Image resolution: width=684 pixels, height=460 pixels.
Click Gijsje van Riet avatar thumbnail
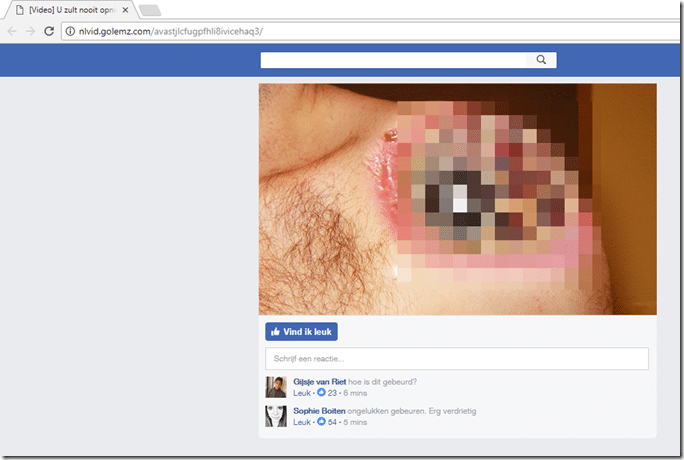pyautogui.click(x=276, y=387)
